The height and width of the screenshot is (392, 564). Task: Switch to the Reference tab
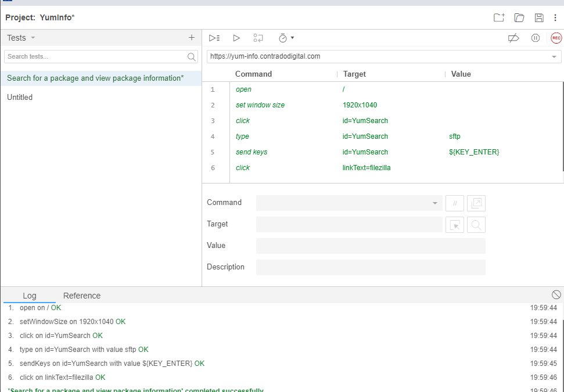pos(82,296)
